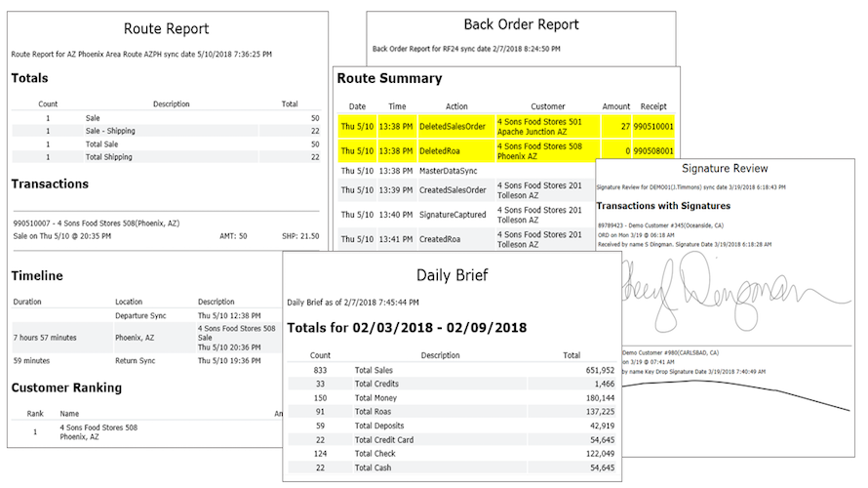Select the Return Sync timeline entry
Screen dimensions: 868x488
pyautogui.click(x=135, y=360)
